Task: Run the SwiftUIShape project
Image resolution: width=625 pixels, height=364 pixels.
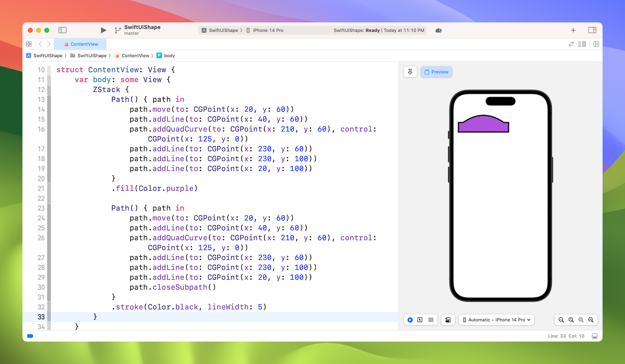Action: [x=103, y=30]
